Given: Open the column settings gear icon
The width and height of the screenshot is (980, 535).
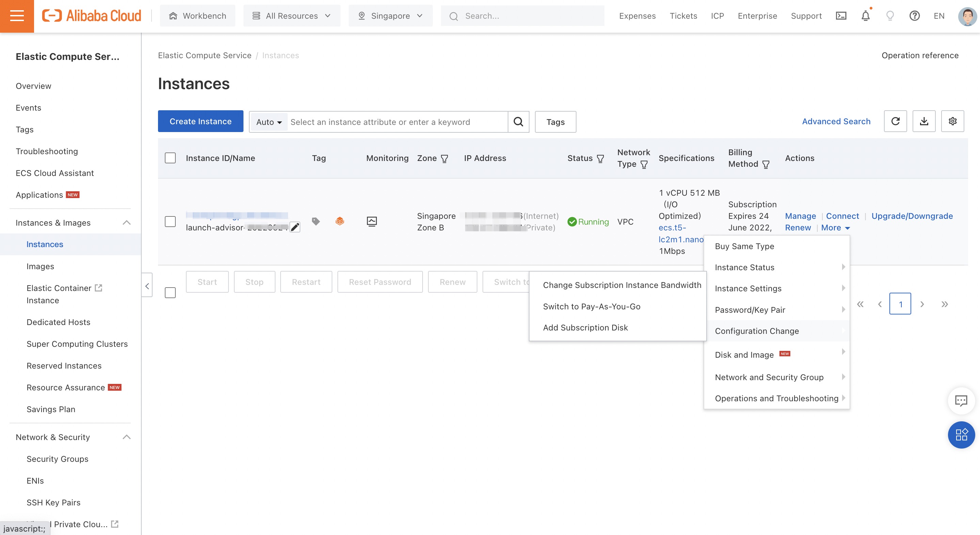Looking at the screenshot, I should click(x=952, y=121).
